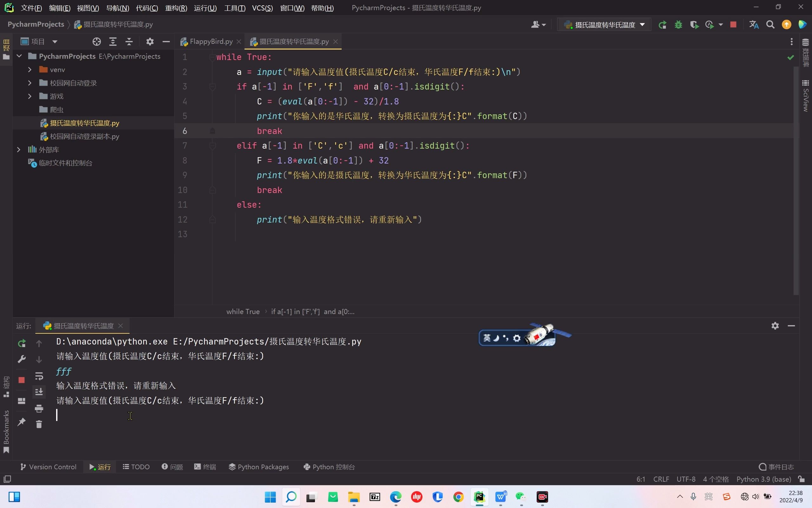Click the editor vertical scrollbar
Screen dimensions: 812x508
(x=796, y=181)
